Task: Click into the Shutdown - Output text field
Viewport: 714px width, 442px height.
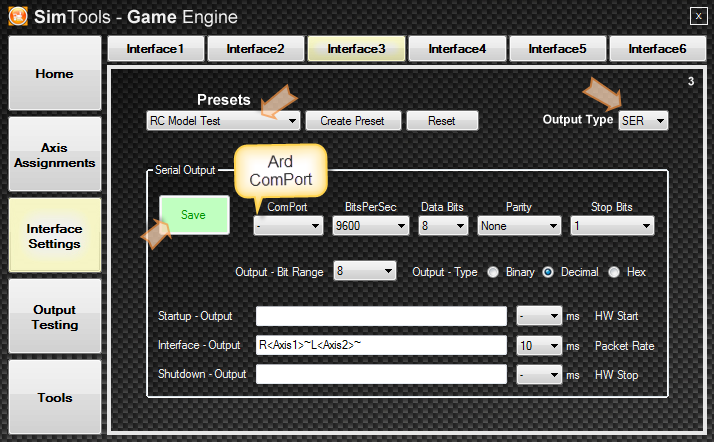Action: point(381,374)
